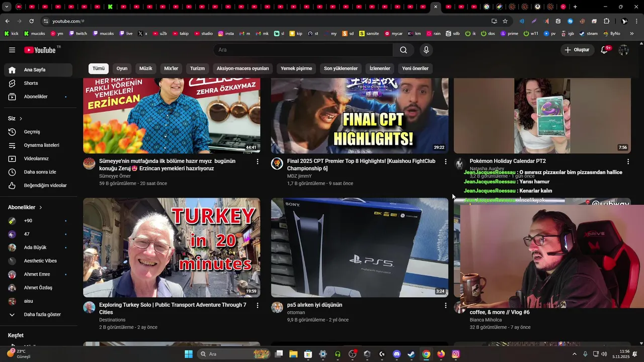Image resolution: width=644 pixels, height=362 pixels.
Task: Open the twitch bookmark
Action: 78,34
